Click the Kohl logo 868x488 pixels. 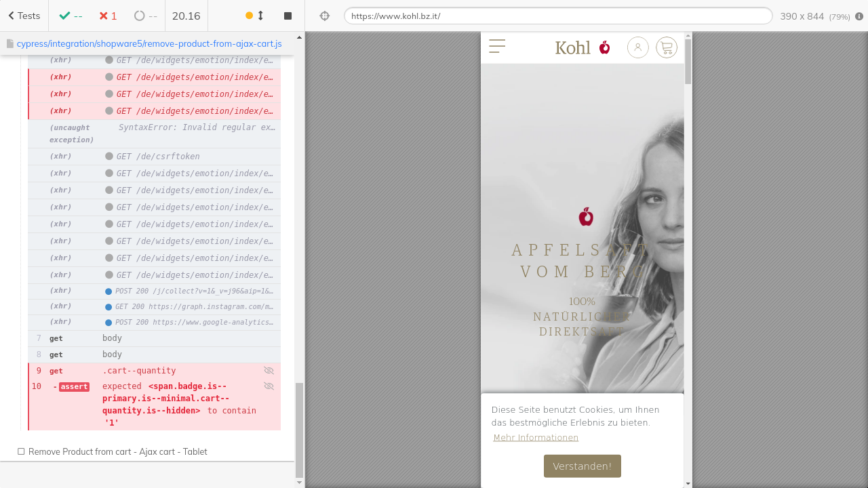pyautogui.click(x=582, y=47)
